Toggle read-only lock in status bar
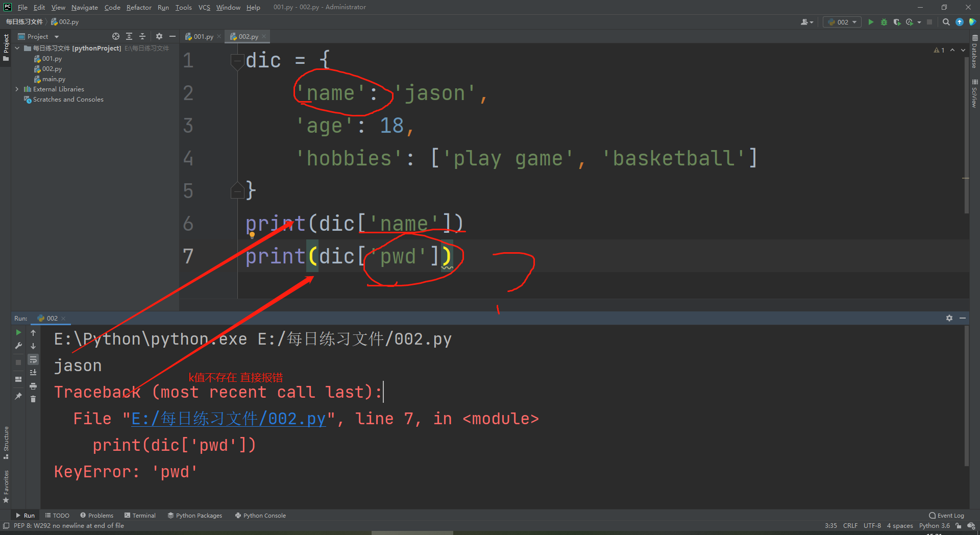 pyautogui.click(x=959, y=526)
